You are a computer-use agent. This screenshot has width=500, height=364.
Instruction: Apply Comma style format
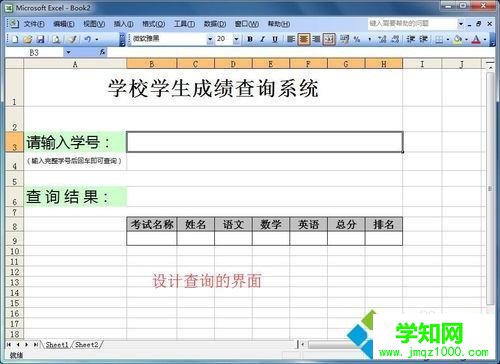(369, 39)
